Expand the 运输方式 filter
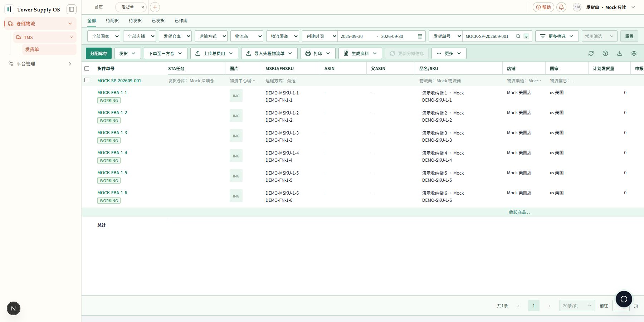This screenshot has height=322, width=644. tap(211, 36)
